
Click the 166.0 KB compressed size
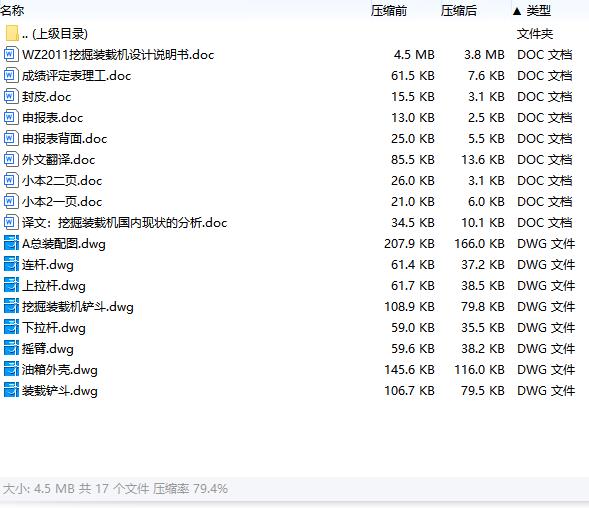(x=479, y=244)
